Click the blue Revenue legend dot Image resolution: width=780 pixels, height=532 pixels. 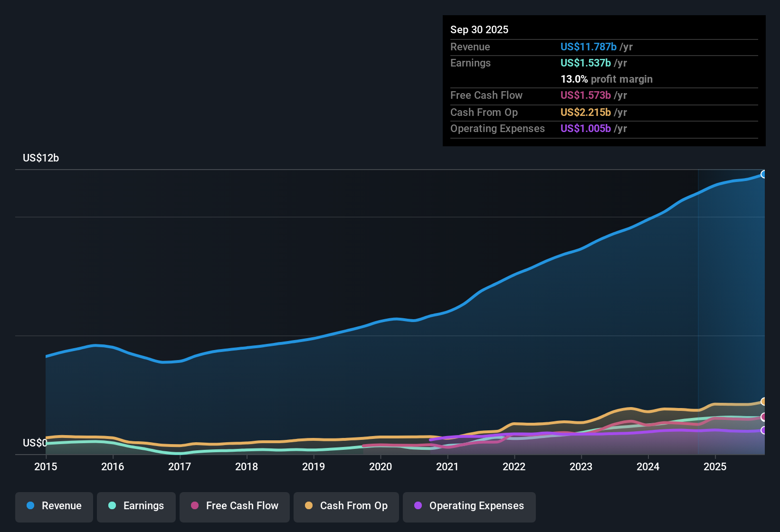[29, 506]
